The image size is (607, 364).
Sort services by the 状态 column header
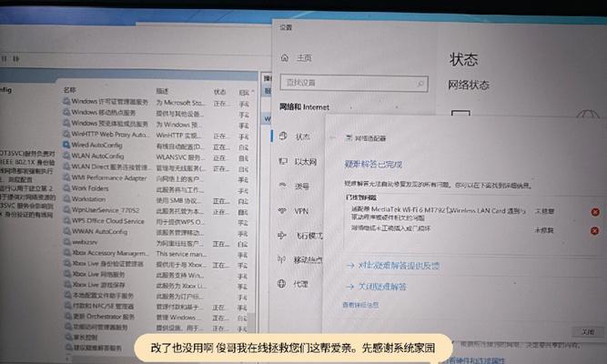(219, 92)
